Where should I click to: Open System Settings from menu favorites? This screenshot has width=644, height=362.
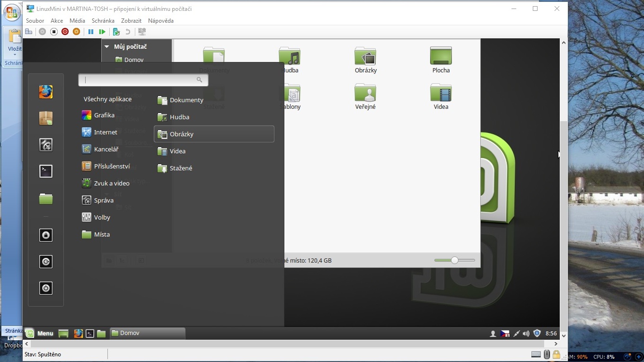coord(46,145)
